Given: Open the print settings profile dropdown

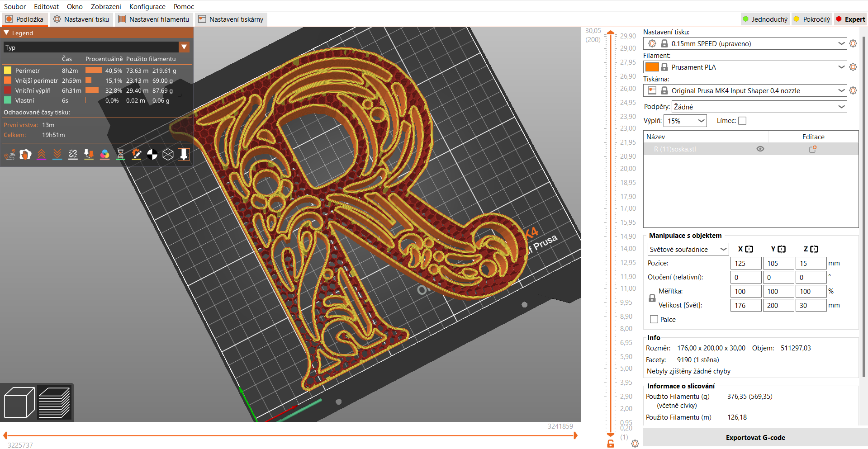Looking at the screenshot, I should click(745, 43).
